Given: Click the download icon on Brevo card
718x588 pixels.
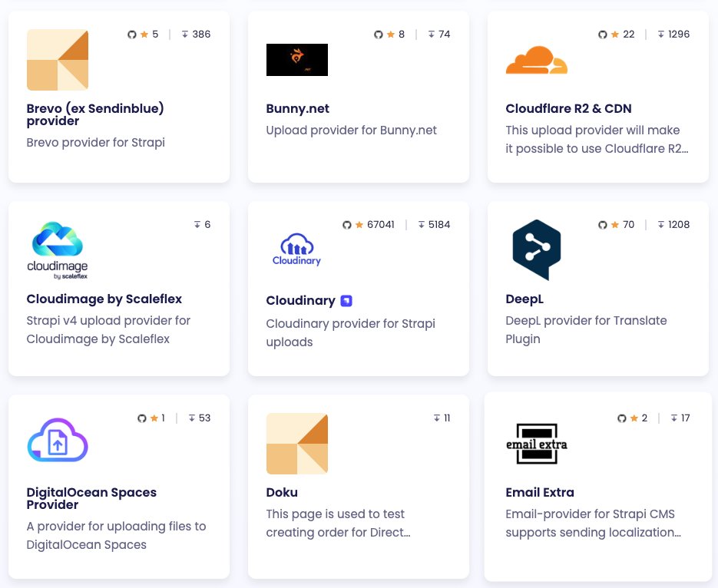Looking at the screenshot, I should (x=185, y=35).
